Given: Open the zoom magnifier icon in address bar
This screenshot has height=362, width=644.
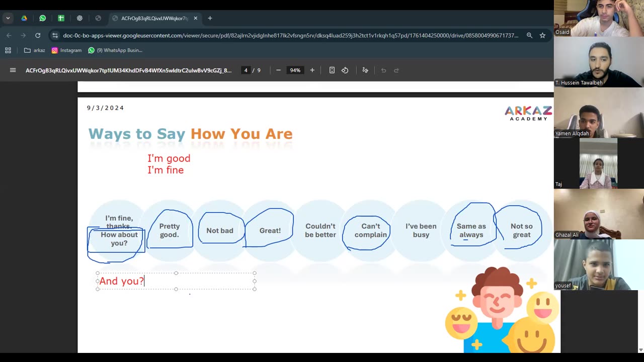Looking at the screenshot, I should pos(529,35).
